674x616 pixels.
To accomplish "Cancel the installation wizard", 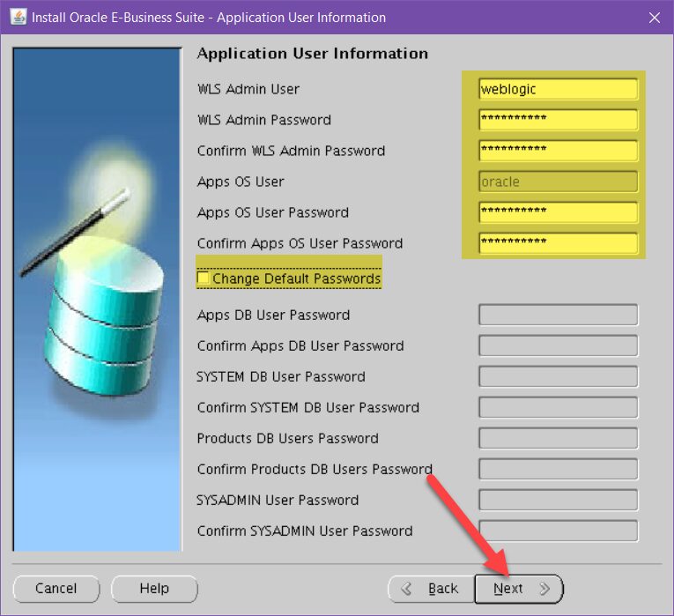I will point(56,589).
